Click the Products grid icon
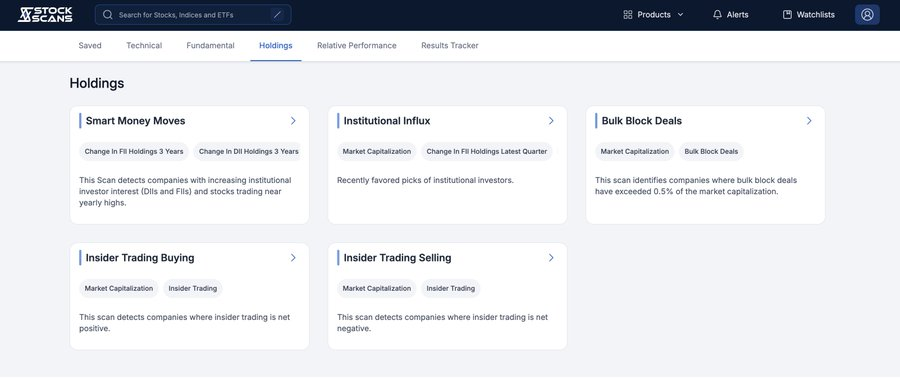The image size is (900, 380). 628,15
